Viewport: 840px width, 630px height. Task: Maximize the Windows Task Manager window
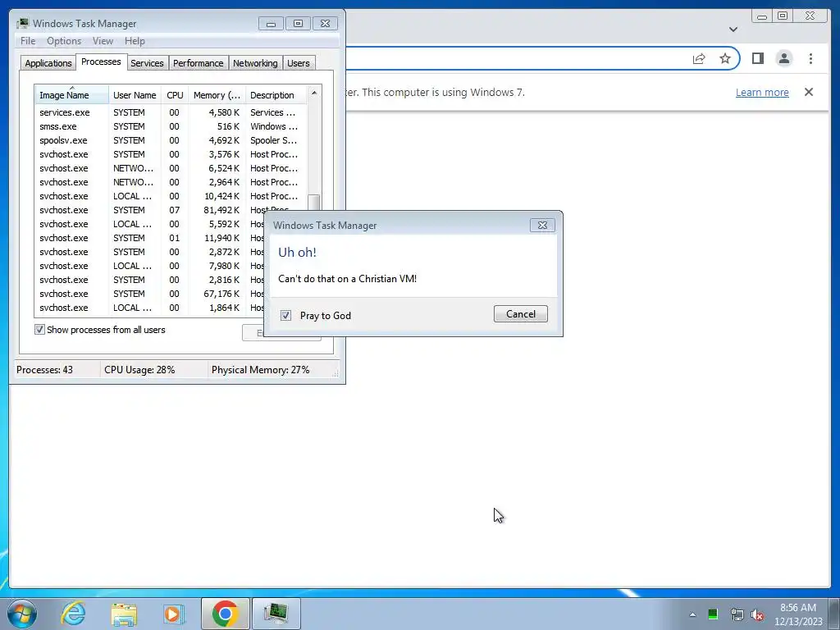[298, 24]
